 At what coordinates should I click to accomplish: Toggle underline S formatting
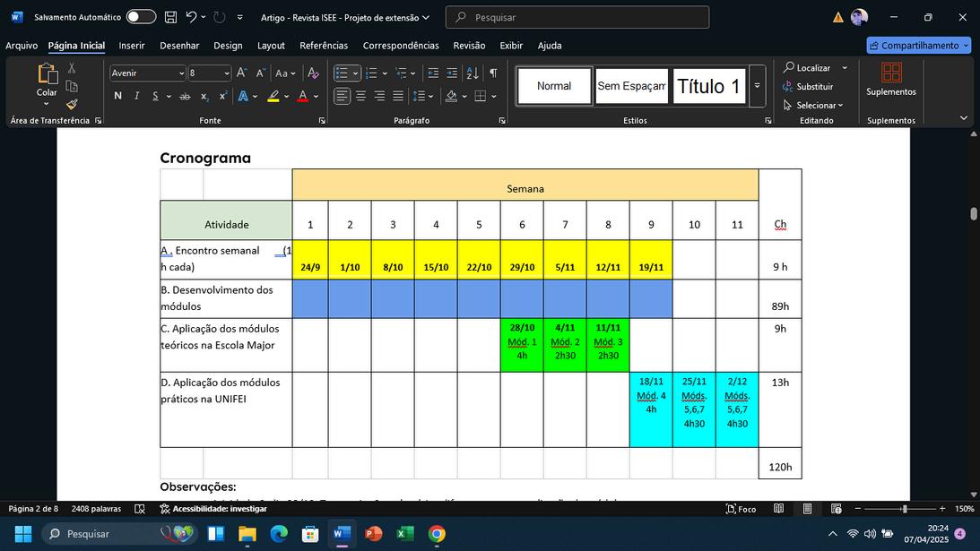155,96
